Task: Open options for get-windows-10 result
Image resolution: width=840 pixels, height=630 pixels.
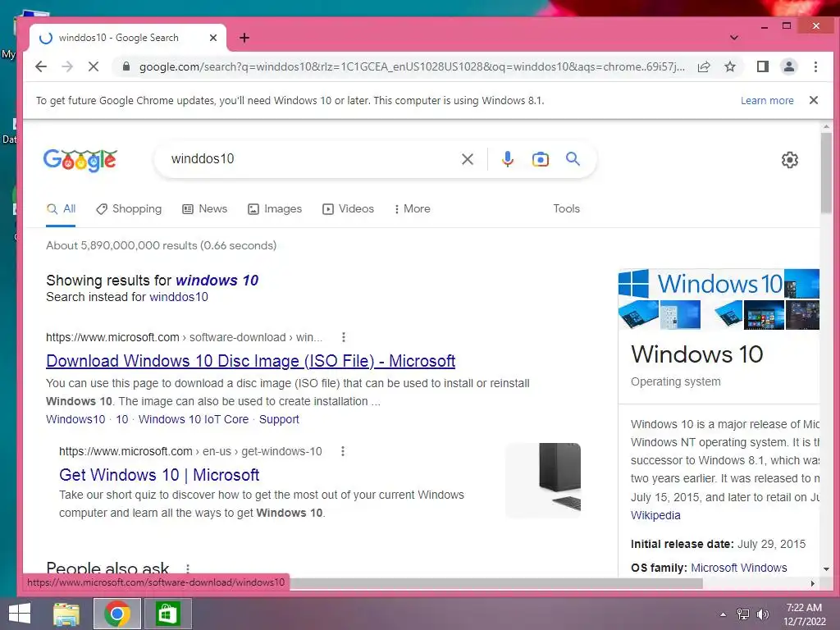Action: pos(343,451)
